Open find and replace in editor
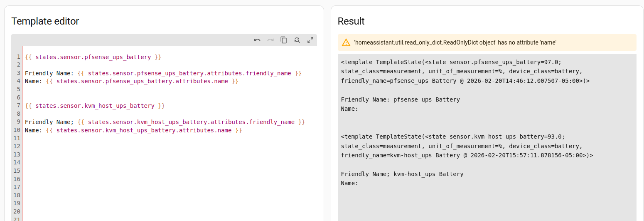The image size is (644, 221). tap(297, 40)
